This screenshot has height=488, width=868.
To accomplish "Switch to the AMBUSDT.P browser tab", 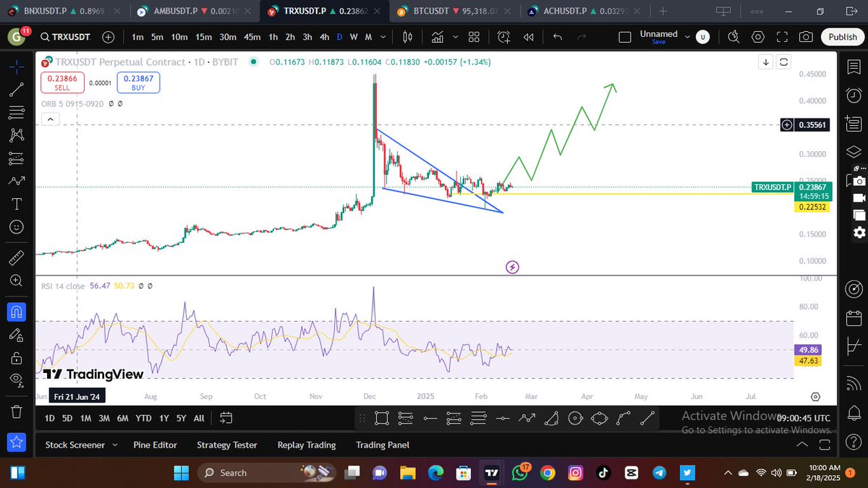I will 193,11.
